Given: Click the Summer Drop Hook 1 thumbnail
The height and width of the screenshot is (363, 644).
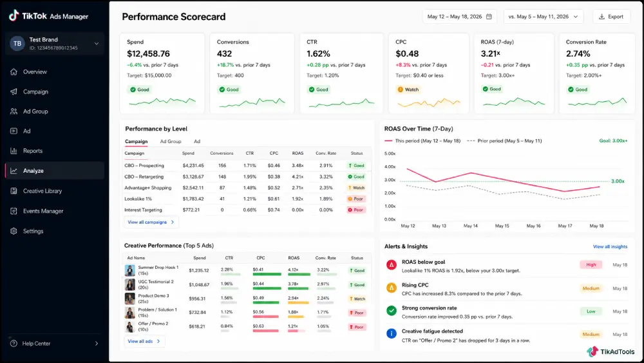Looking at the screenshot, I should coord(130,270).
